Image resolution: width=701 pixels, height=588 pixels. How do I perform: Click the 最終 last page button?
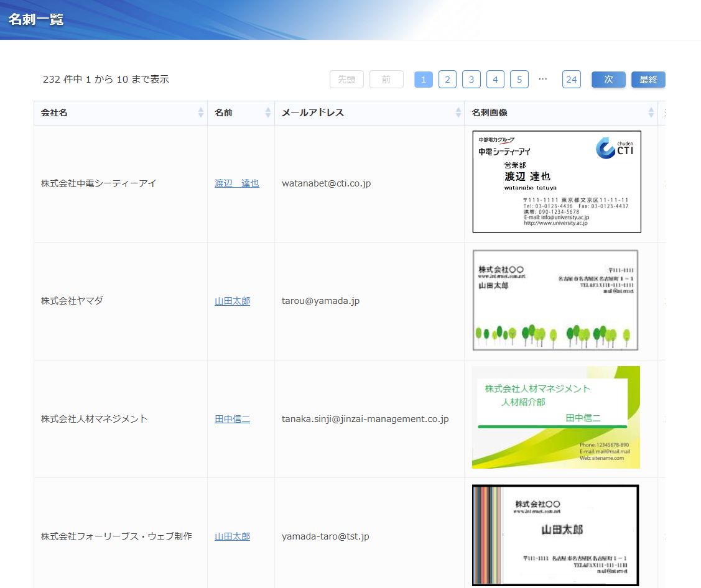648,80
